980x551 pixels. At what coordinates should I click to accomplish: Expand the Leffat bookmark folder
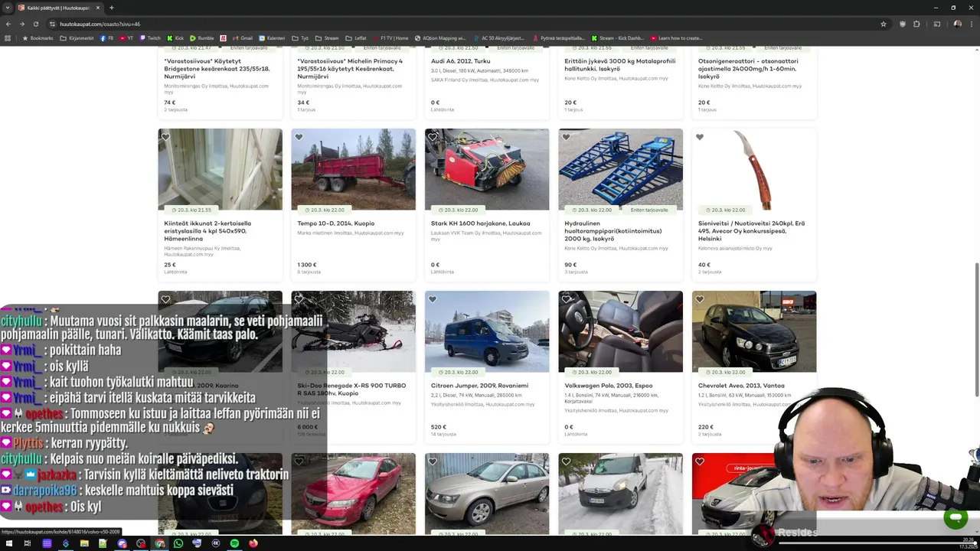(x=355, y=38)
